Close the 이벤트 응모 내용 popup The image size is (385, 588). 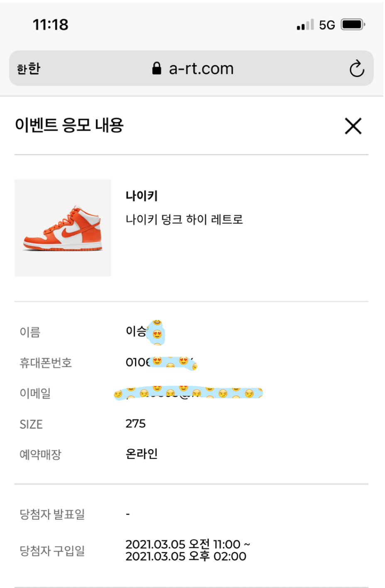click(x=353, y=126)
